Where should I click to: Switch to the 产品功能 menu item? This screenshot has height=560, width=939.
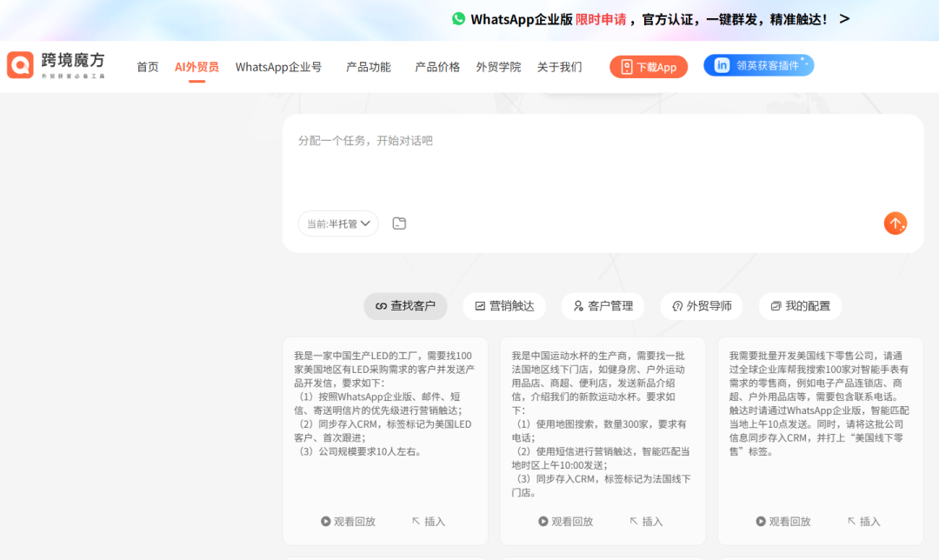tap(368, 65)
